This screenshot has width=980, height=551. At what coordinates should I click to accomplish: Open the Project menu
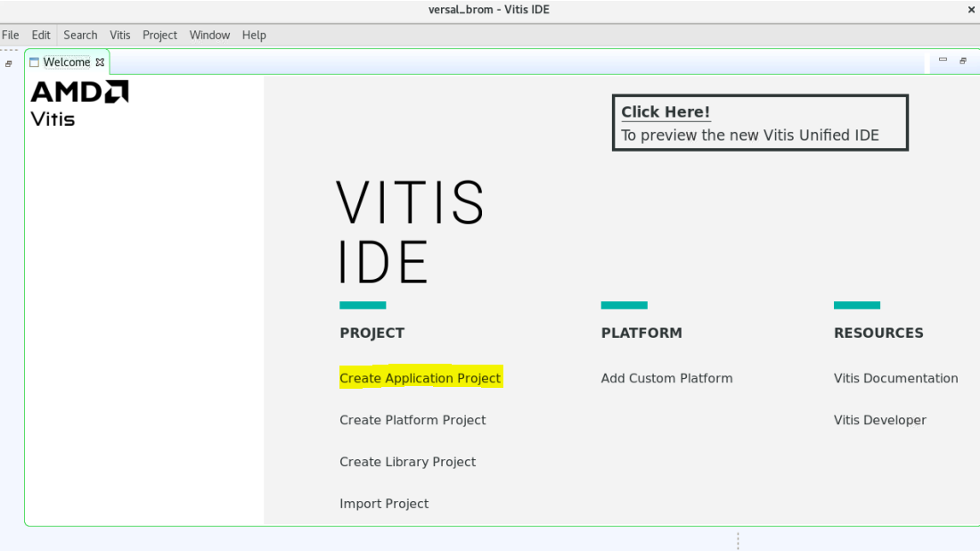(159, 35)
